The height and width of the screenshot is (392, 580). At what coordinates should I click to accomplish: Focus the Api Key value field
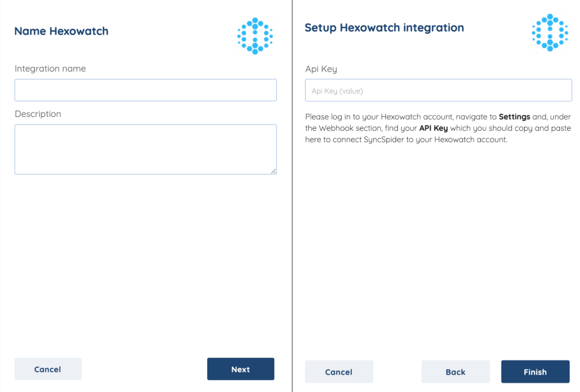tap(438, 90)
